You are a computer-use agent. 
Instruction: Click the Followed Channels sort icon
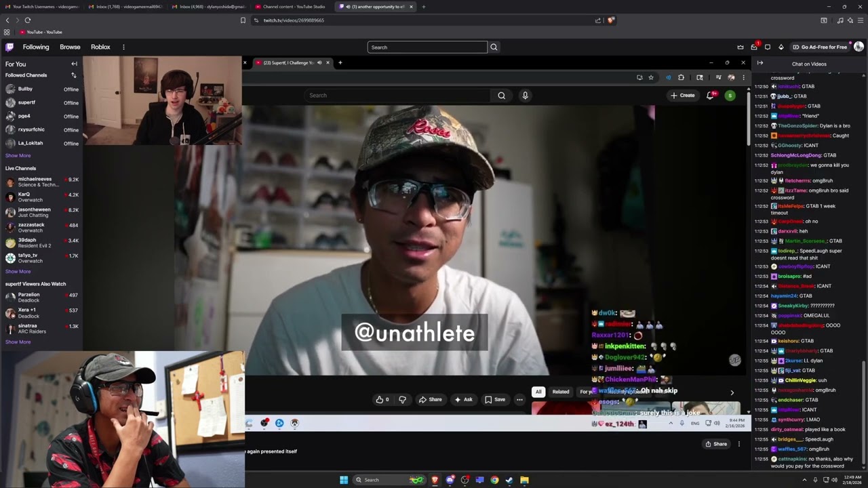[74, 75]
